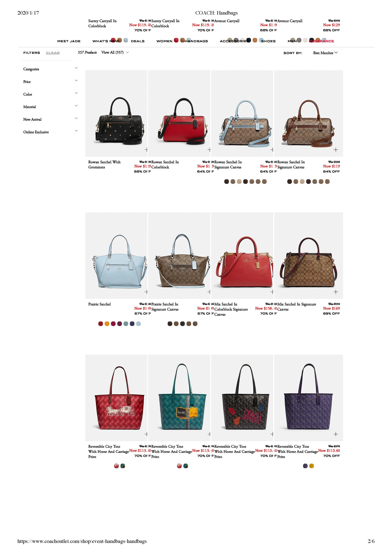Expand the Price filter
This screenshot has width=392, height=554.
50,81
